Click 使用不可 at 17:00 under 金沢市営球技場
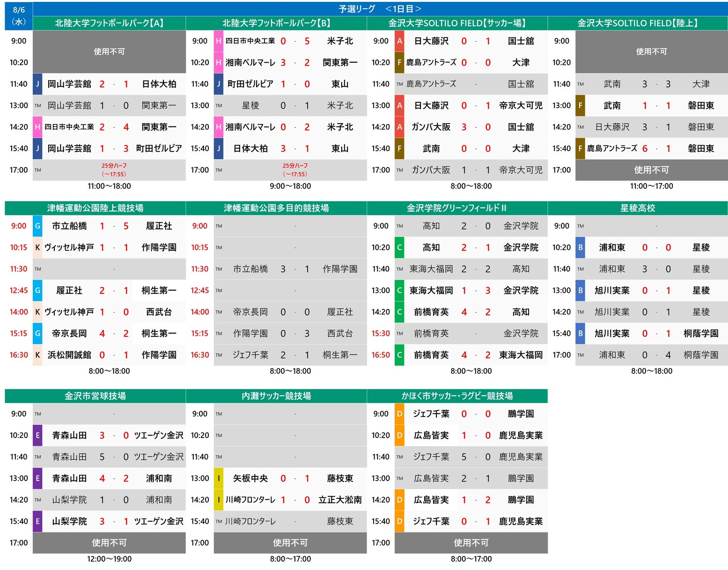 click(109, 543)
